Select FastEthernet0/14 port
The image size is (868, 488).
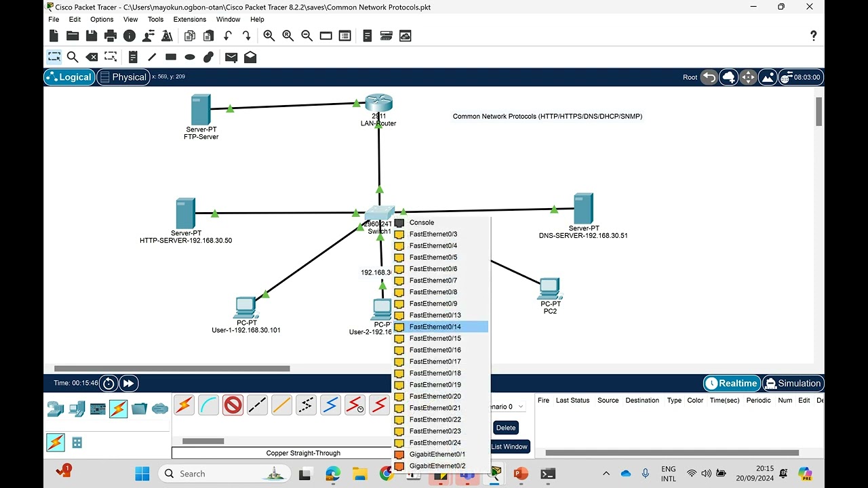[440, 327]
